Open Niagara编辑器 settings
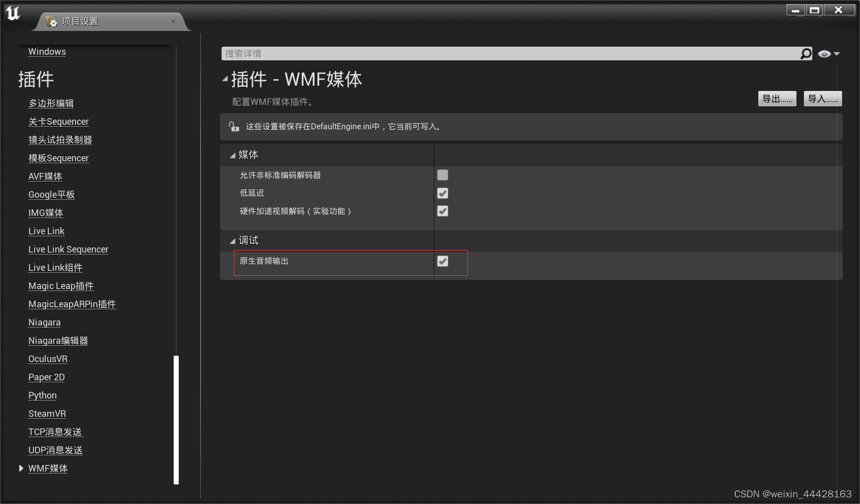Screen dimensions: 860x504 tap(58, 341)
